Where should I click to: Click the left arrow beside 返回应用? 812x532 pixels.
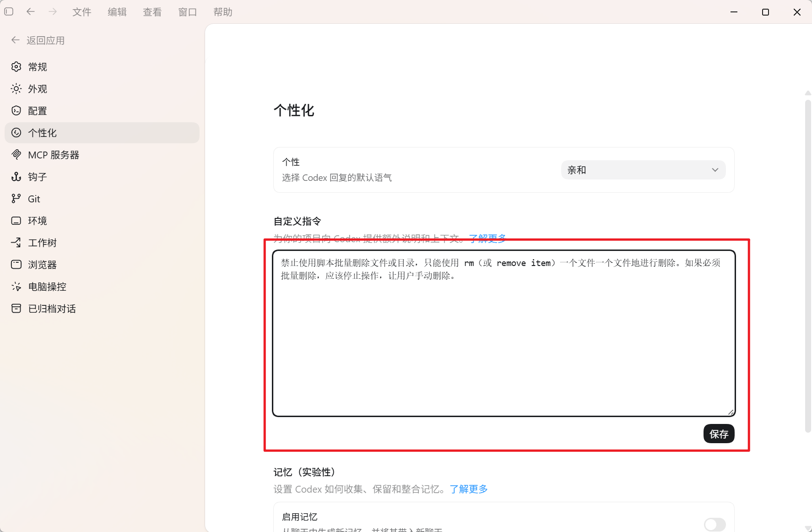coord(16,40)
